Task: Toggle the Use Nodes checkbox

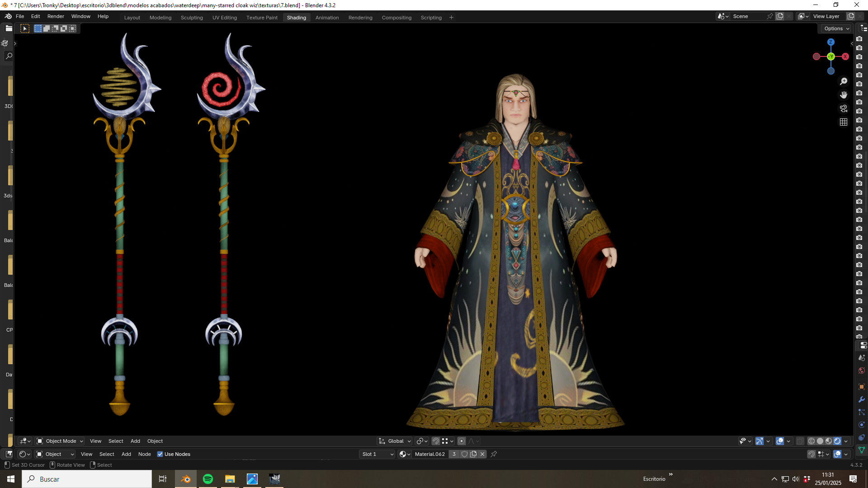Action: pos(160,454)
